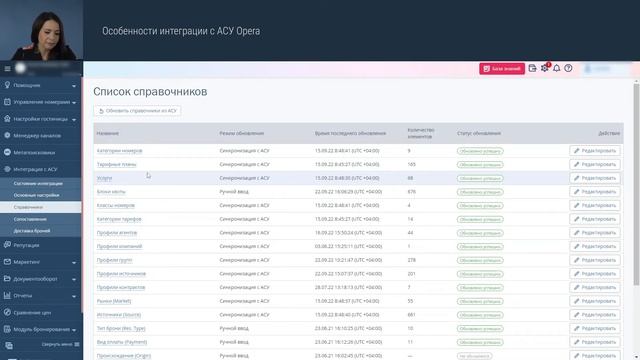
Task: Open the Блоки мест directory link
Action: click(x=111, y=192)
